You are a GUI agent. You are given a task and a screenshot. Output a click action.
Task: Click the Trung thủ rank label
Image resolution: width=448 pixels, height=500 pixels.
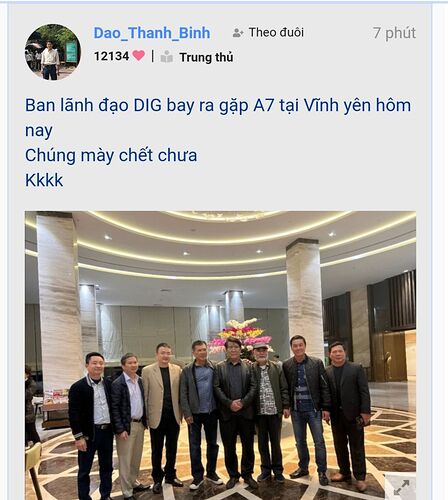[206, 57]
